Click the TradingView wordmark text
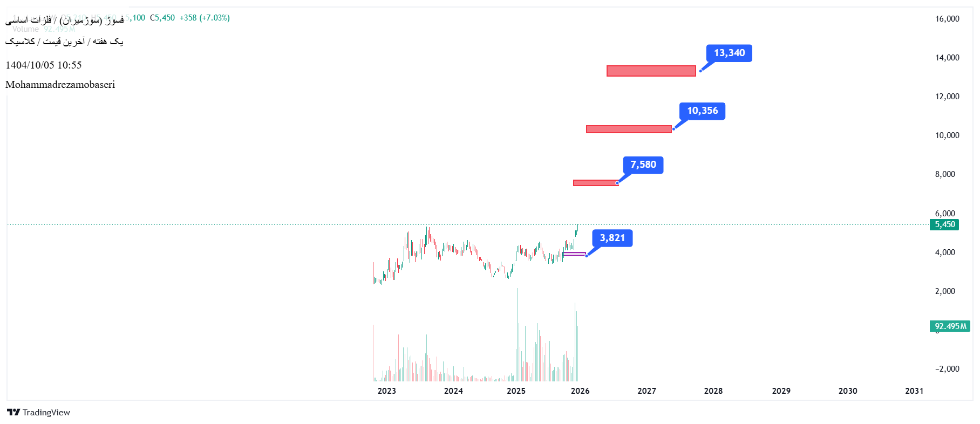980x424 pixels. point(46,413)
